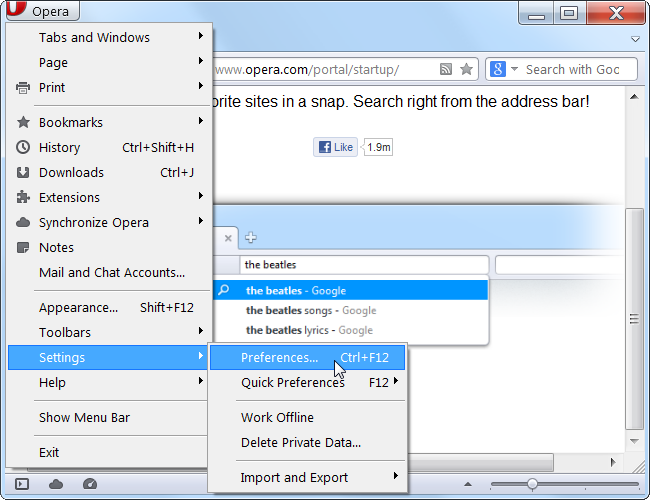Open the Help submenu
Image resolution: width=650 pixels, height=500 pixels.
(110, 382)
